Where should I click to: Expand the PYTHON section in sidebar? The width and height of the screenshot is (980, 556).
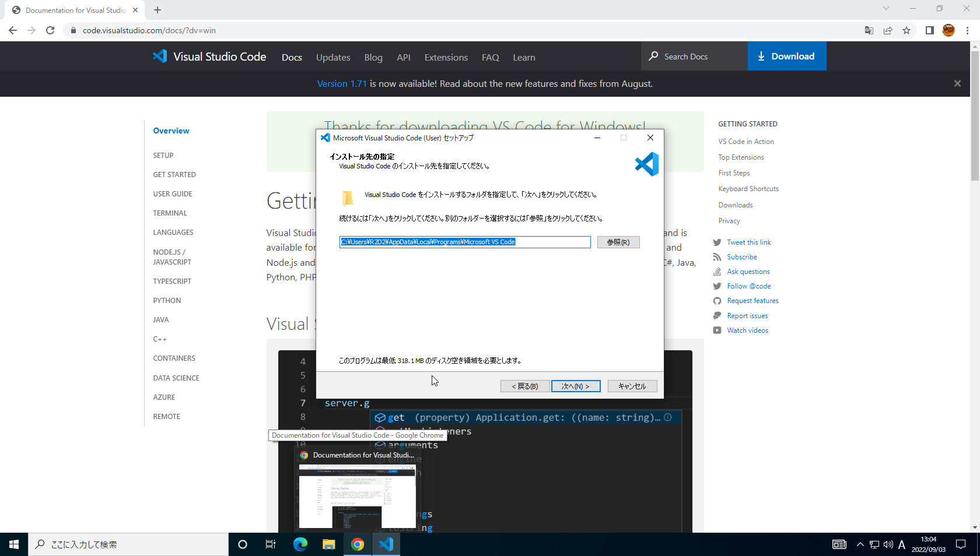click(167, 301)
